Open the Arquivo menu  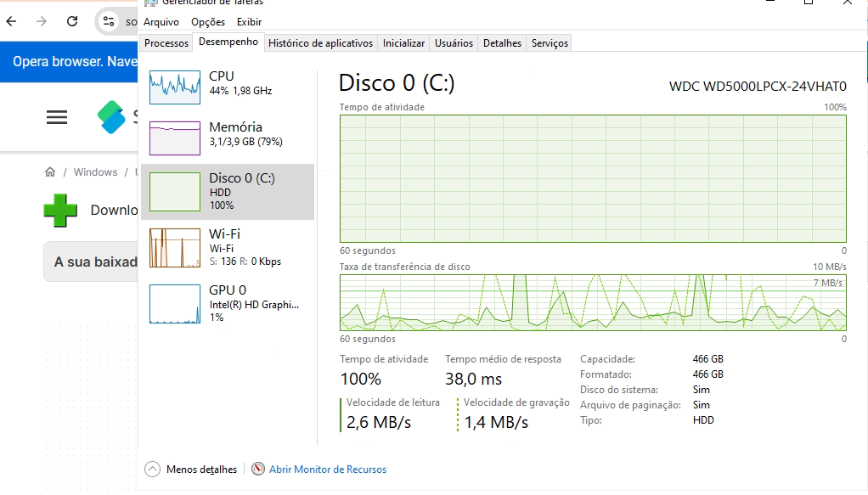click(x=161, y=21)
